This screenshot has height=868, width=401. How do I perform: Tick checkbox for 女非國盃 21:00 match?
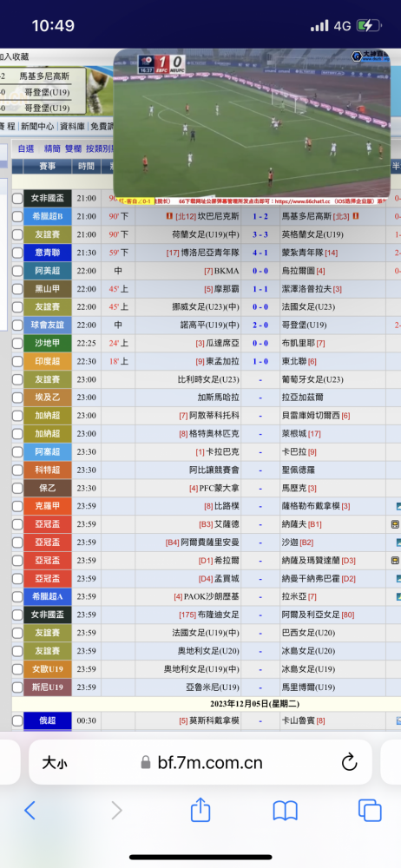17,199
